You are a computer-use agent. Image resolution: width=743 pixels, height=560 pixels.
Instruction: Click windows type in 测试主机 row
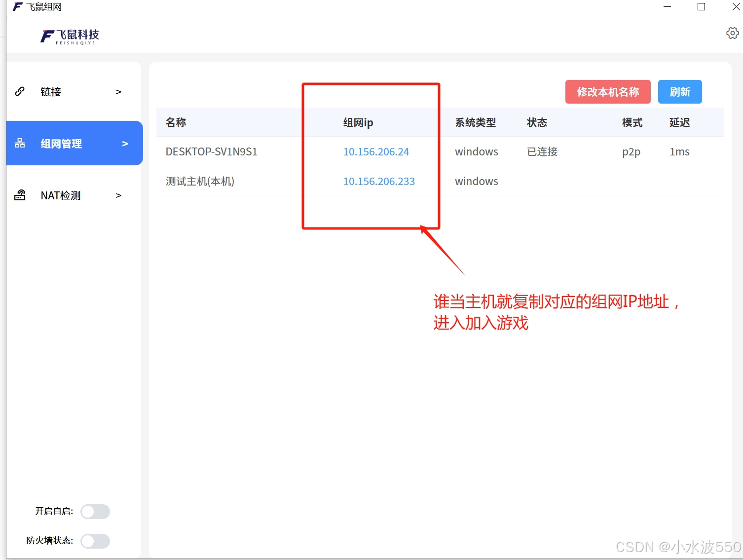coord(477,181)
